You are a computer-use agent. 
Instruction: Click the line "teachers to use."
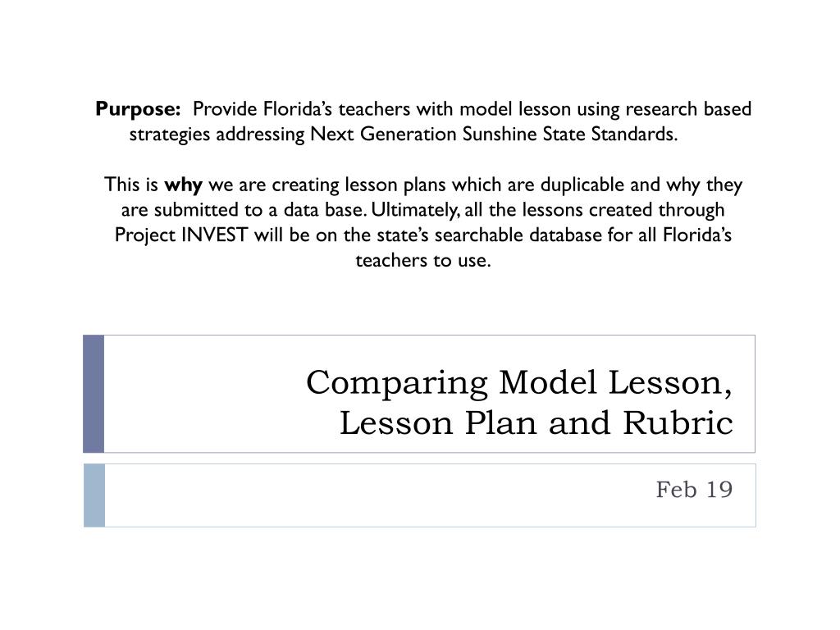pyautogui.click(x=423, y=261)
